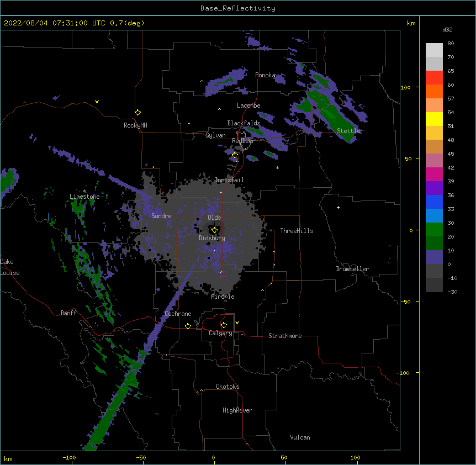Click the Sundre city label

[161, 216]
